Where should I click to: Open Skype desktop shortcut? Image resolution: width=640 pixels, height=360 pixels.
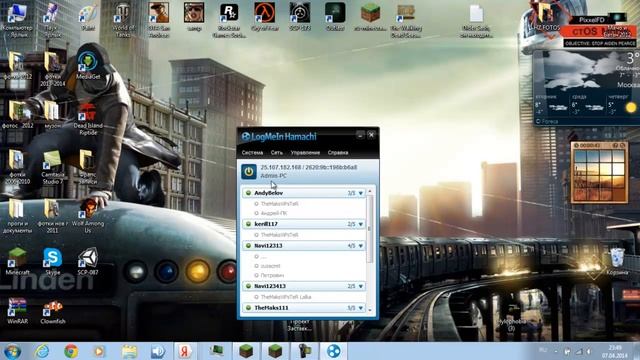pyautogui.click(x=53, y=262)
